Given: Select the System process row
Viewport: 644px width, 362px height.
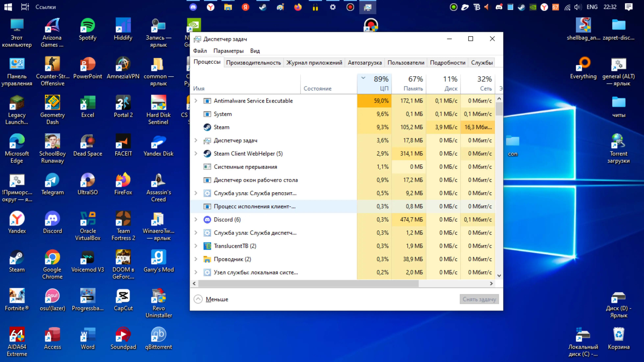Looking at the screenshot, I should point(343,114).
